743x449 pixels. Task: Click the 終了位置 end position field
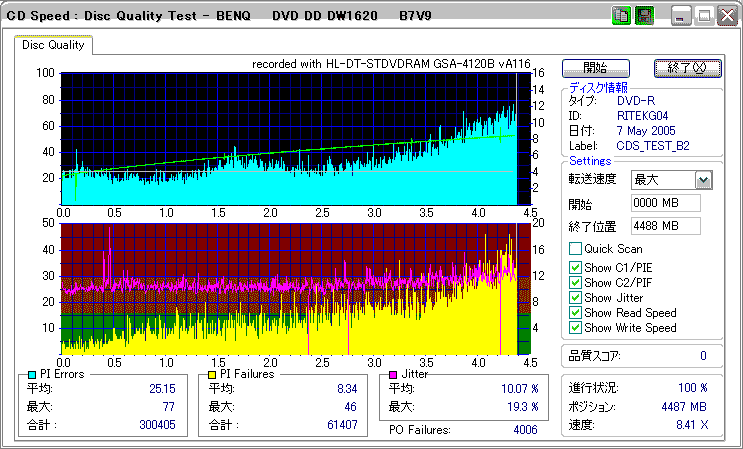point(665,226)
